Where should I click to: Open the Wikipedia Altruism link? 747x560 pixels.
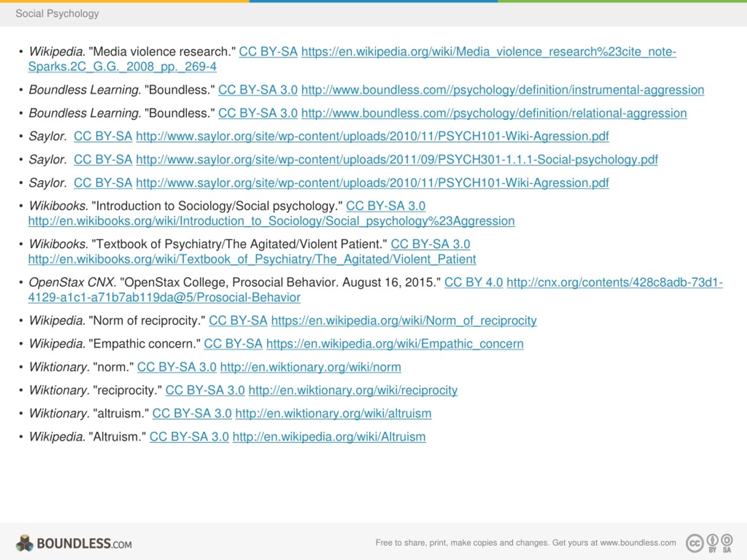click(329, 437)
